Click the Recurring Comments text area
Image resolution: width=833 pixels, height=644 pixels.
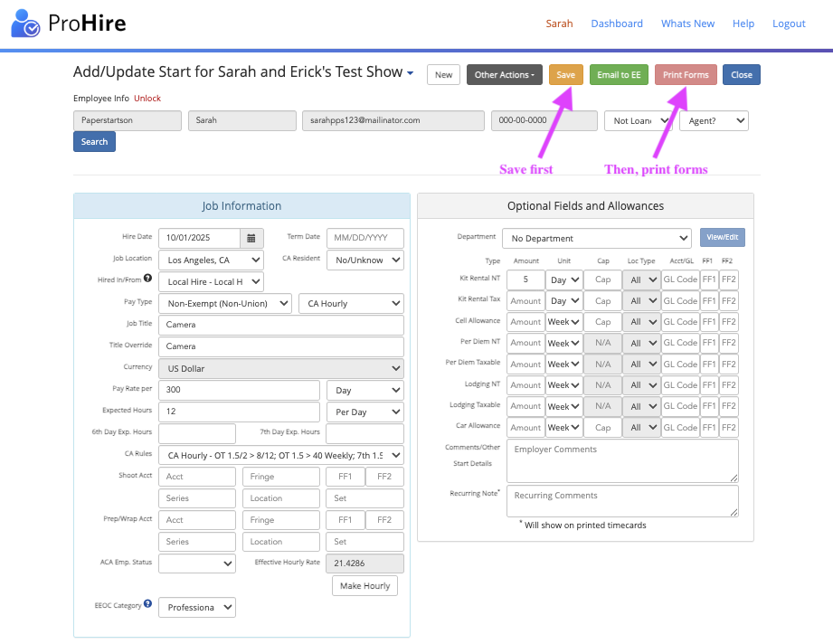tap(622, 500)
